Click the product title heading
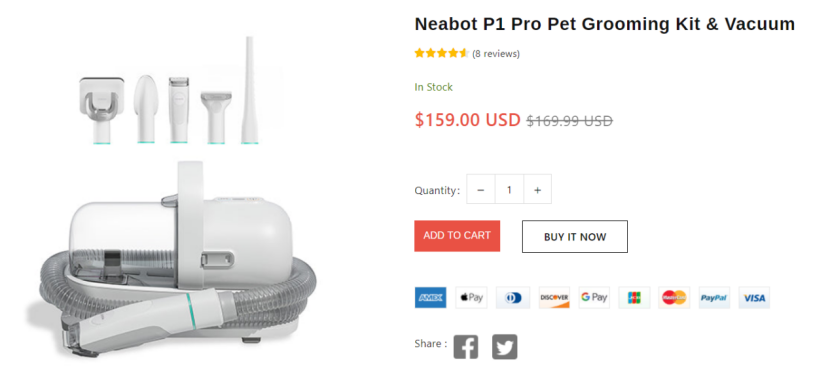This screenshot has height=380, width=830. tap(605, 24)
